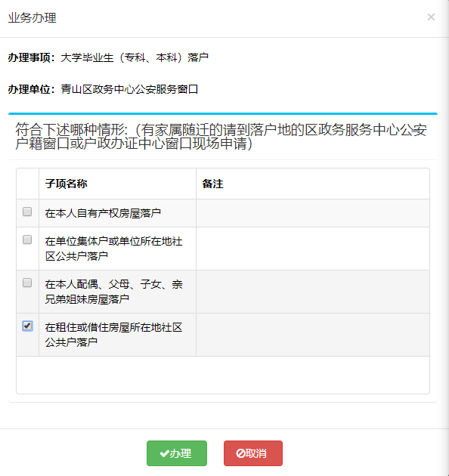Check the 在本人自有产权房屋落户 checkbox

click(x=27, y=212)
